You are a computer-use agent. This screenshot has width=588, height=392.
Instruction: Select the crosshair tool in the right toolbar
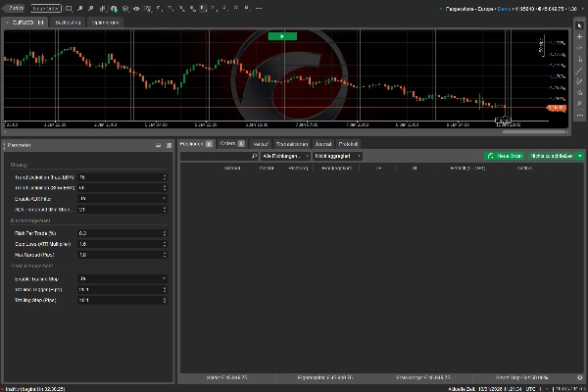tap(580, 37)
